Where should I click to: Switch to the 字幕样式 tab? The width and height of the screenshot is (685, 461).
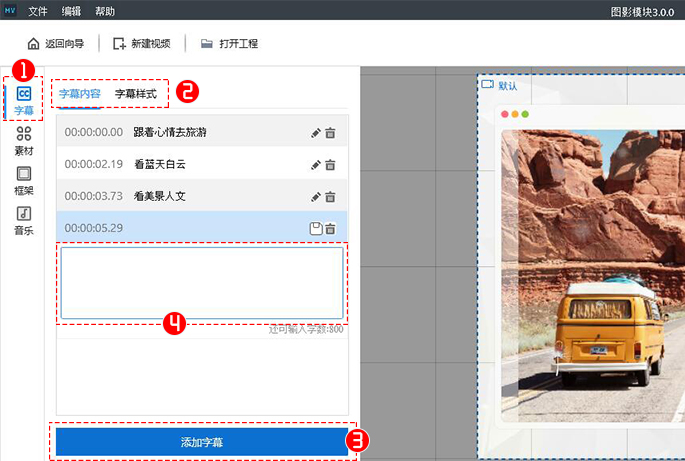pyautogui.click(x=135, y=93)
